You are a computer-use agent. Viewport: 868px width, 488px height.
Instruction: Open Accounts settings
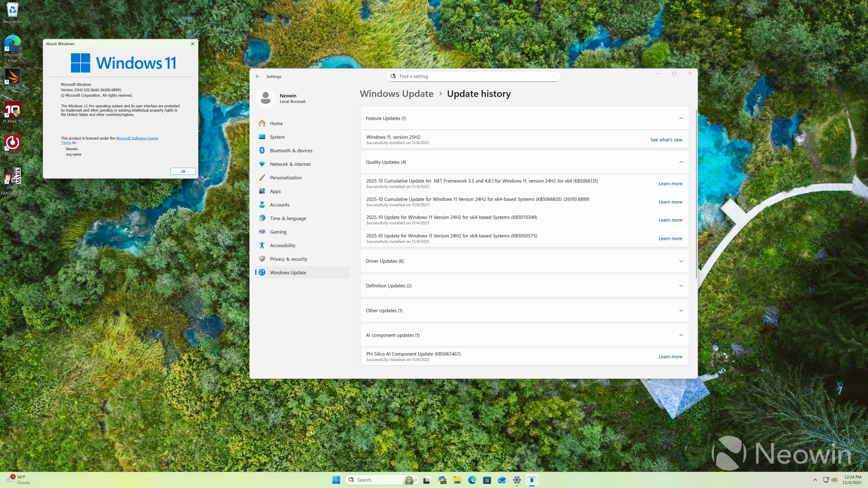pyautogui.click(x=302, y=205)
